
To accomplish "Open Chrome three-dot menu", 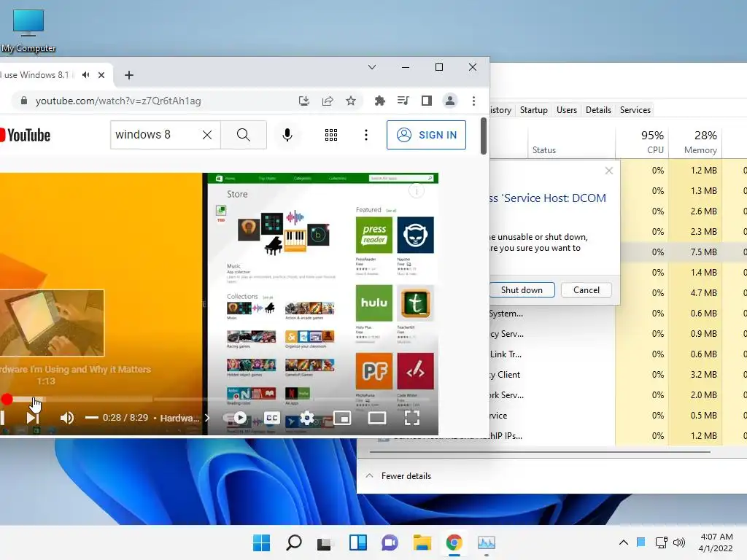I will 473,101.
